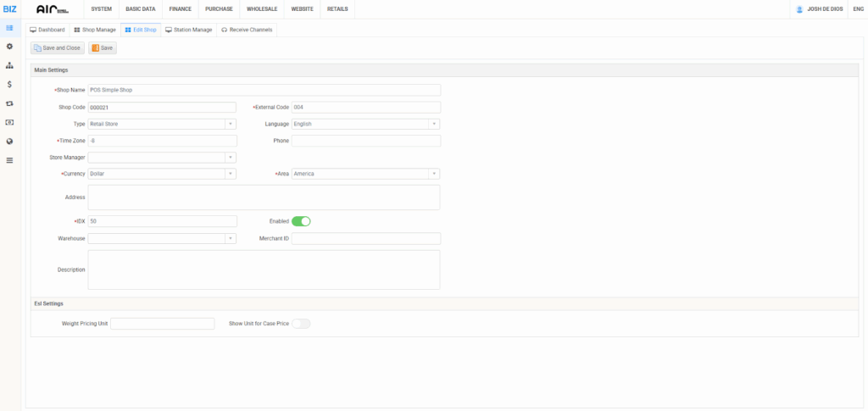The width and height of the screenshot is (868, 411).
Task: Turn on Show Unit for Case Price
Action: click(301, 323)
